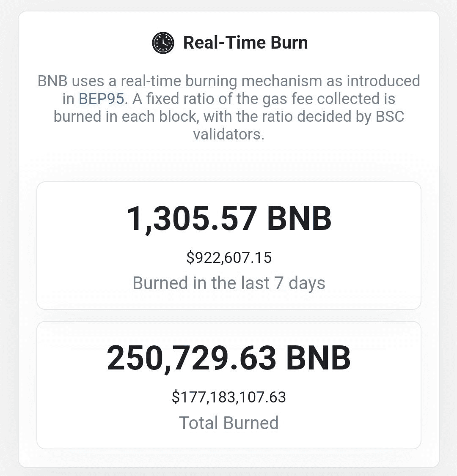
Task: Click the clock icon beside Real-Time Burn
Action: [x=163, y=43]
